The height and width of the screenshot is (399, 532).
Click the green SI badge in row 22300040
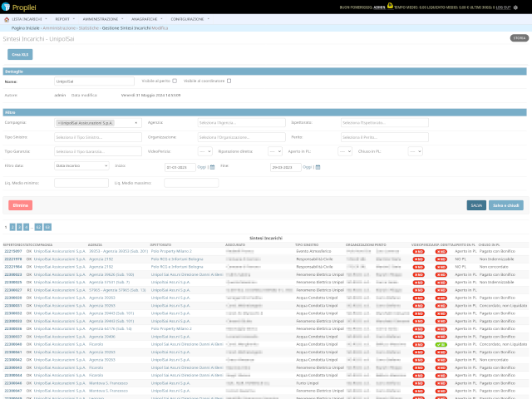(x=441, y=344)
